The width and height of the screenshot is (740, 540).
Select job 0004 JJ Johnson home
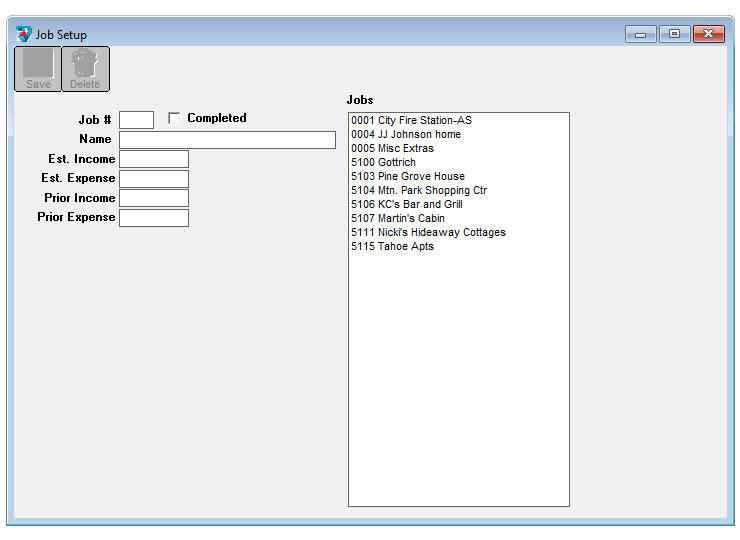click(x=406, y=134)
